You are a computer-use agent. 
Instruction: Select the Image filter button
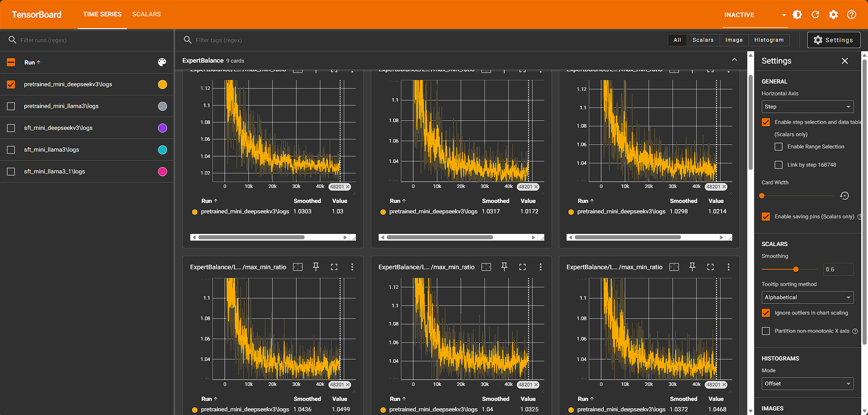point(734,40)
